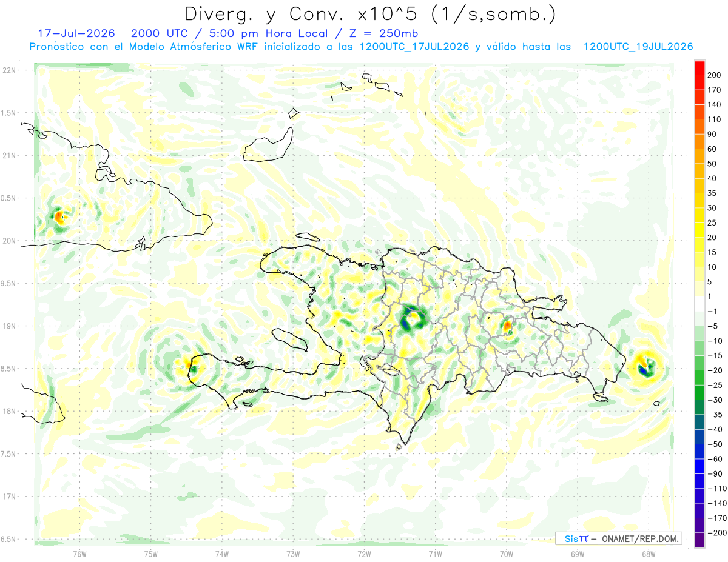
Task: Click the -110 legend value
Action: [x=716, y=489]
